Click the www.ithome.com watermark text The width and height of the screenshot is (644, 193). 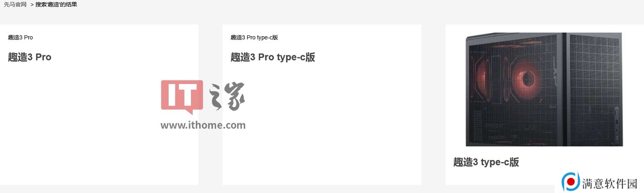(203, 125)
